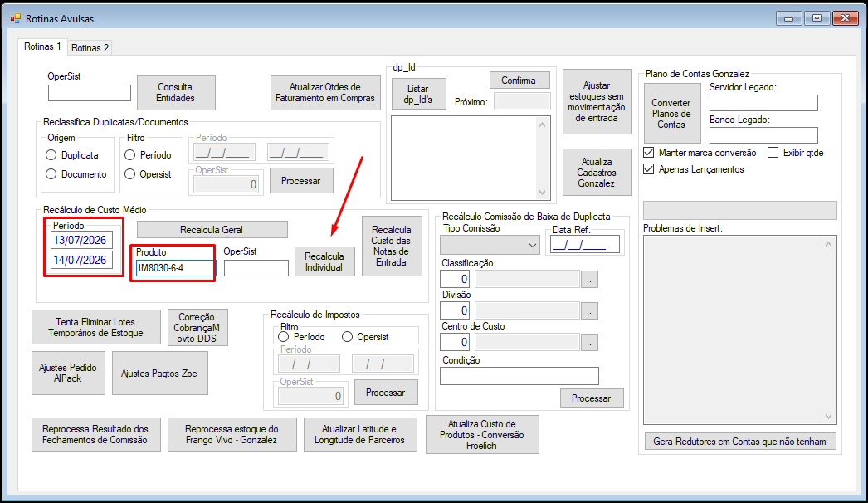Screen dimensions: 868x503
Task: Open Divisão lookup ellipsis button
Action: click(589, 310)
